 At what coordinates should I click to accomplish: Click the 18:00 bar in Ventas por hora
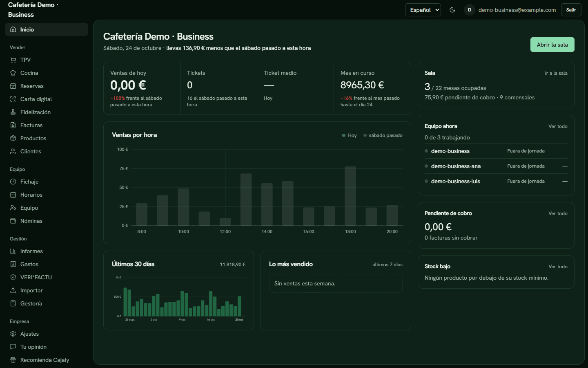pos(350,196)
